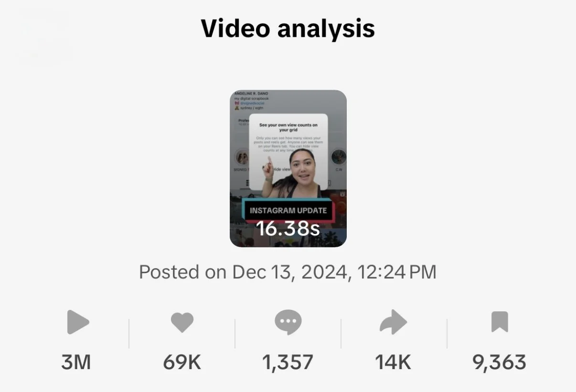Click the 'See your own view counts' dialog title

pyautogui.click(x=288, y=127)
